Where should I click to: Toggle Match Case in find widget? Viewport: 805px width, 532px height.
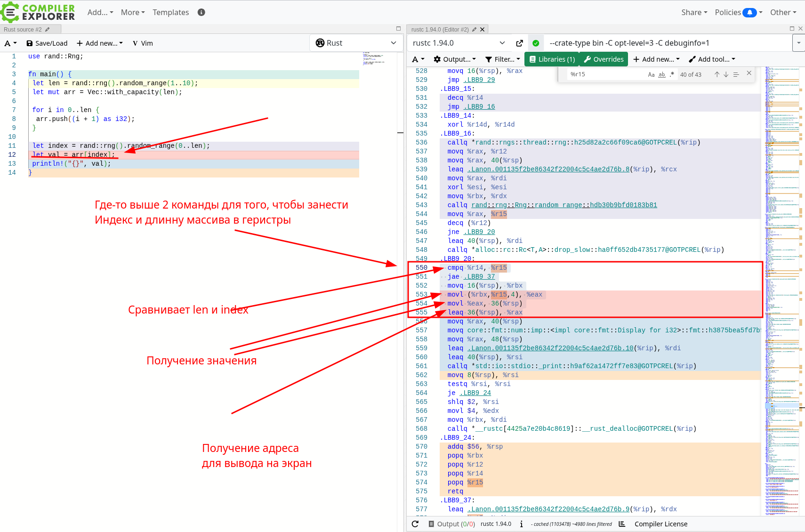pyautogui.click(x=651, y=74)
